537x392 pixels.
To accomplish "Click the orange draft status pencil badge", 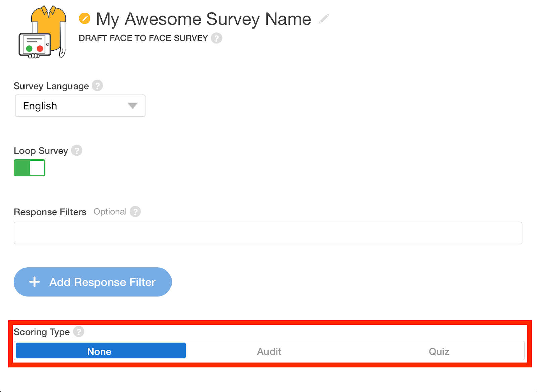I will [x=85, y=18].
